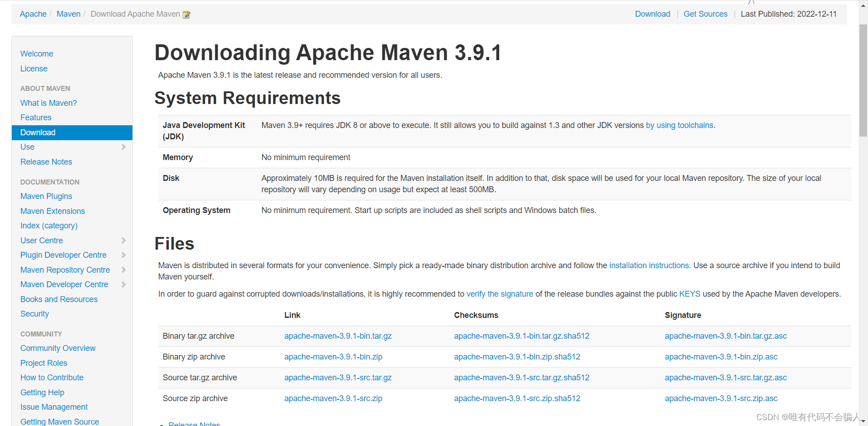Open the public KEYS link
The width and height of the screenshot is (868, 426).
(689, 294)
